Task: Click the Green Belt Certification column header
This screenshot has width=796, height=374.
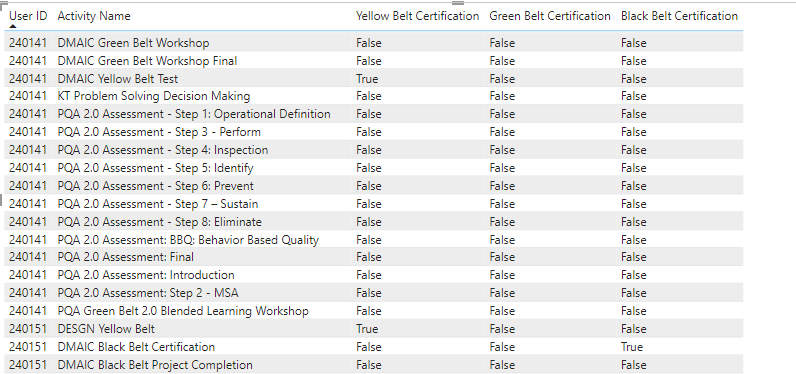Action: [550, 16]
